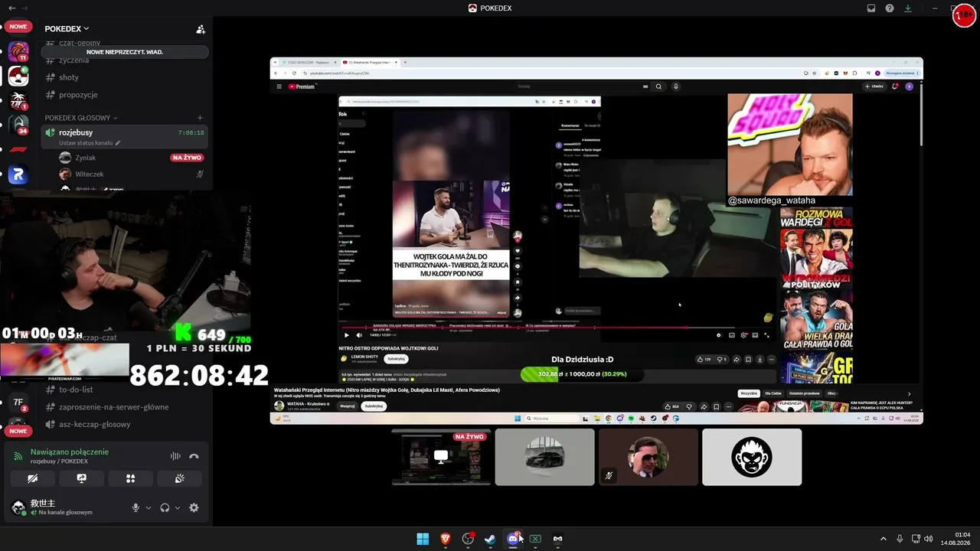Open the server showing 34 notifications
Viewport: 980px width, 551px height.
pos(18,125)
